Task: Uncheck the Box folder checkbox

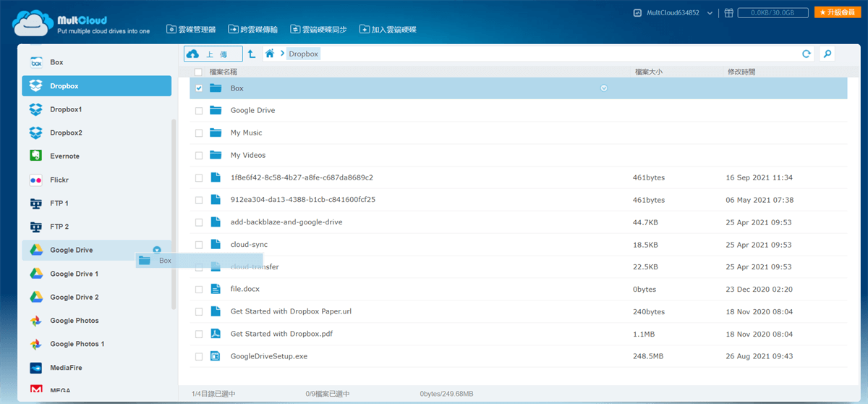Action: coord(198,88)
